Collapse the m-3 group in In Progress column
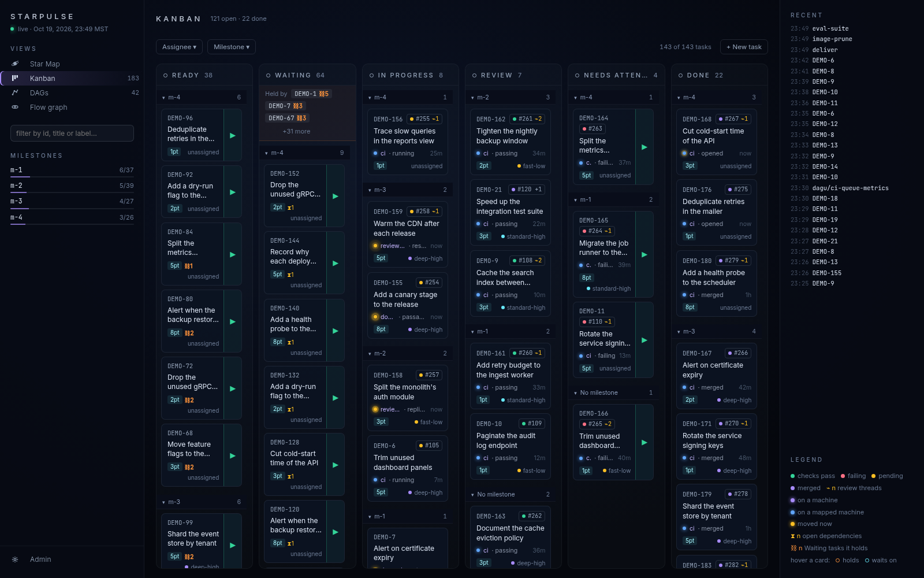924x578 pixels. 407,190
